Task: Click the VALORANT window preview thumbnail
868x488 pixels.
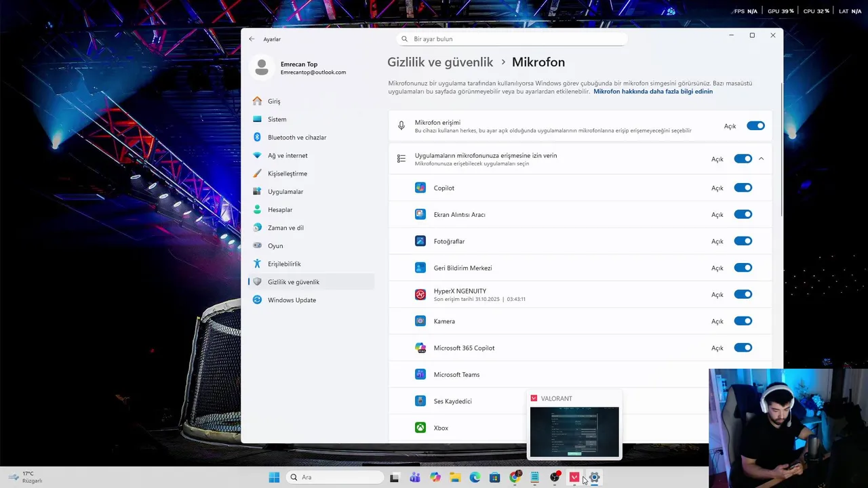Action: pos(574,432)
